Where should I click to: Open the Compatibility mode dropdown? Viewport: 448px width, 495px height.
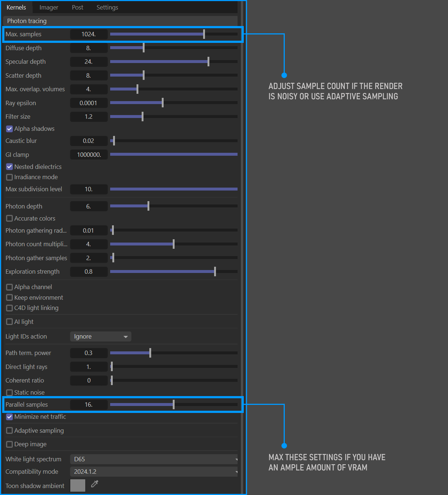click(x=154, y=472)
